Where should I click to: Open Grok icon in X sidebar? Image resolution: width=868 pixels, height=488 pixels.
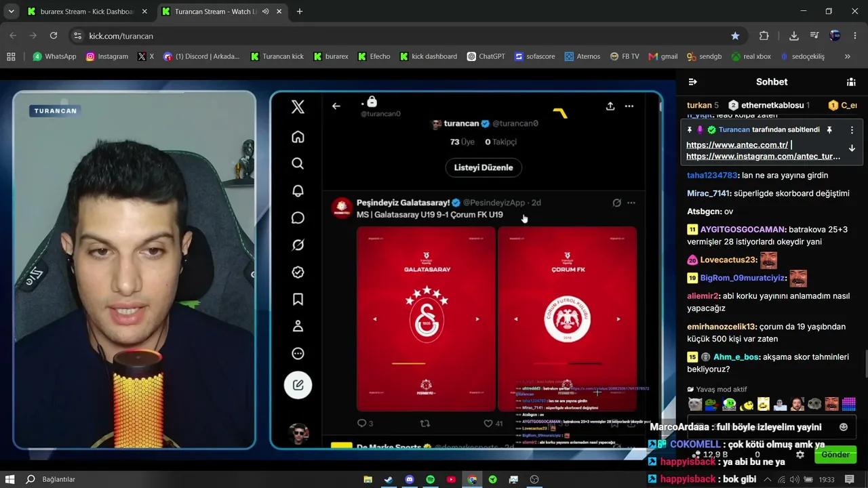[x=298, y=245]
